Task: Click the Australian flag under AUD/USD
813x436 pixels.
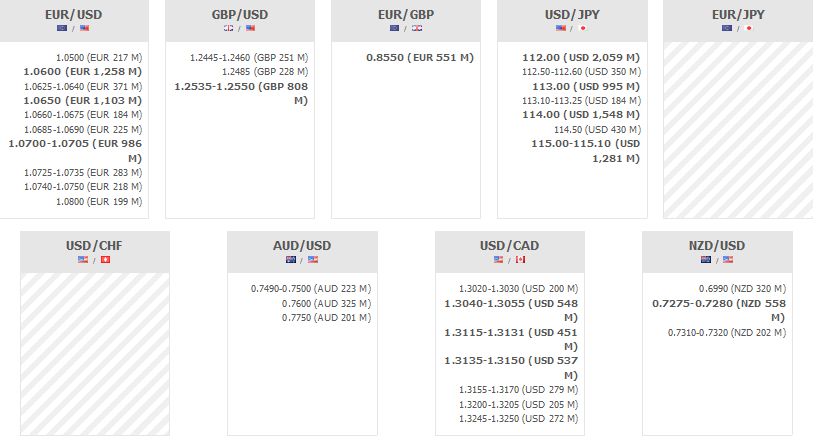Action: [291, 260]
